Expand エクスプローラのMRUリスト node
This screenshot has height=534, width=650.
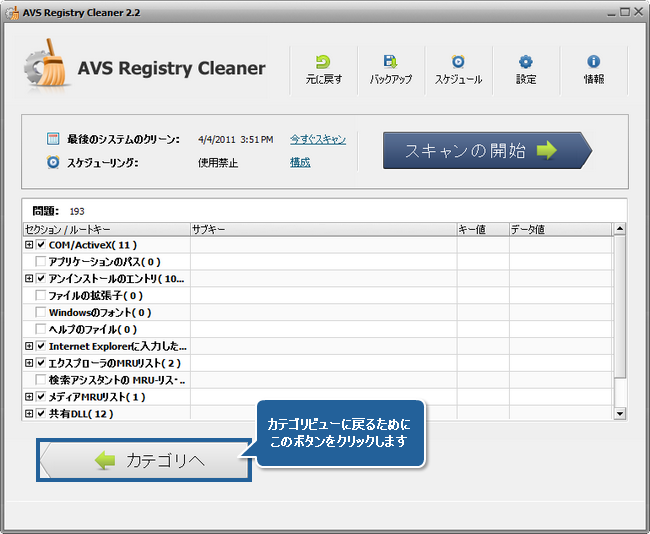click(29, 363)
